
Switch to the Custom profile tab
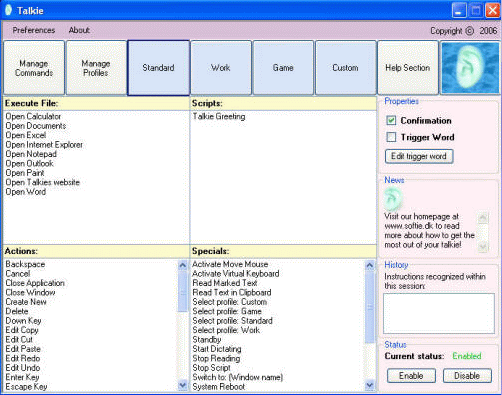[x=345, y=68]
